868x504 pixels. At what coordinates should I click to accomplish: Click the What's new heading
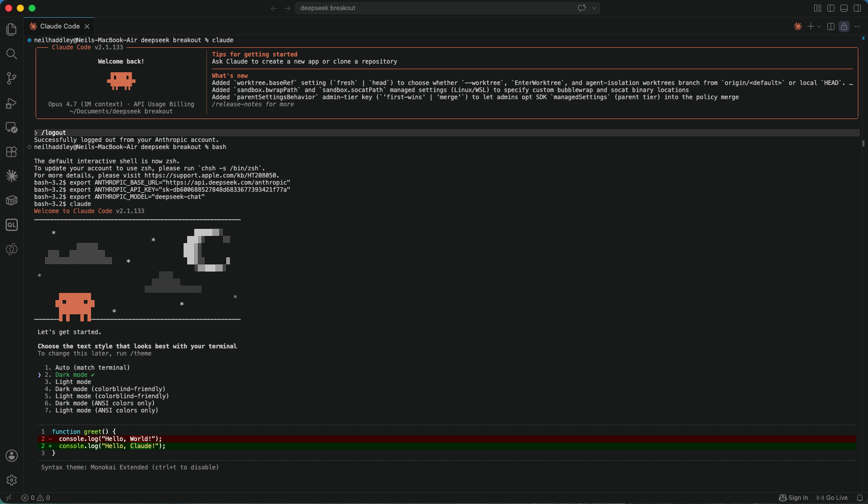coord(230,76)
